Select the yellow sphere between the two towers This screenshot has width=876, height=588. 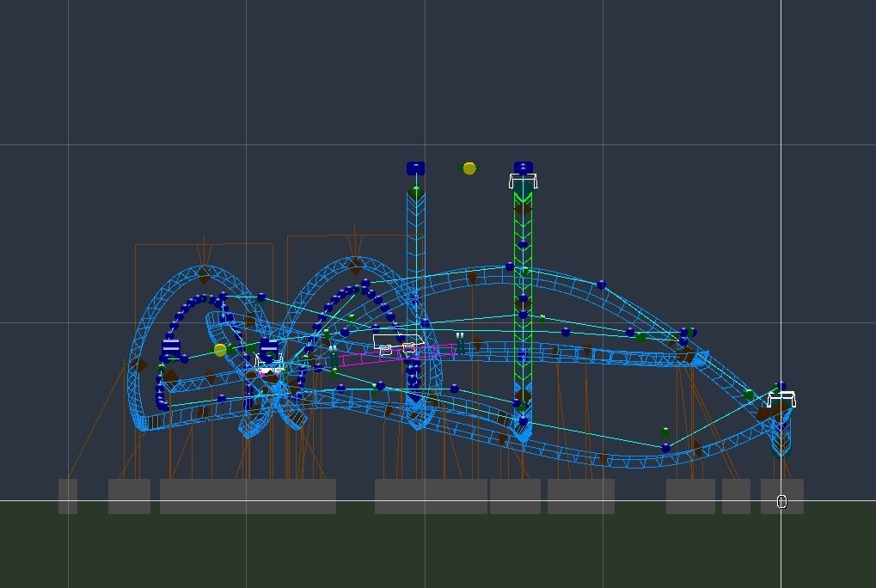point(469,168)
